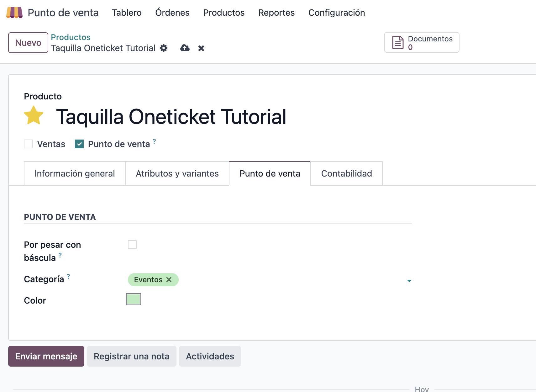This screenshot has width=536, height=392.
Task: Open the Órdenes menu
Action: 172,13
